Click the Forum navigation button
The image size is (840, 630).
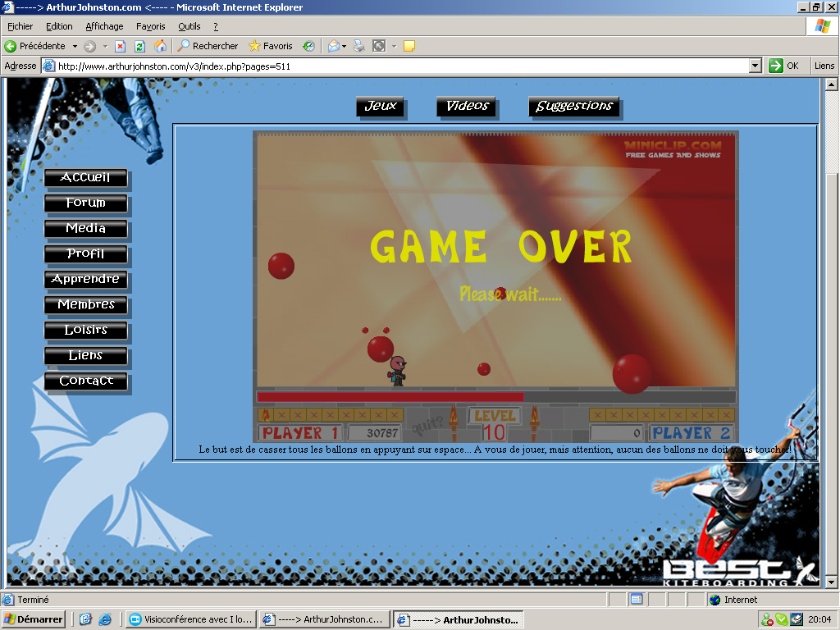[86, 203]
